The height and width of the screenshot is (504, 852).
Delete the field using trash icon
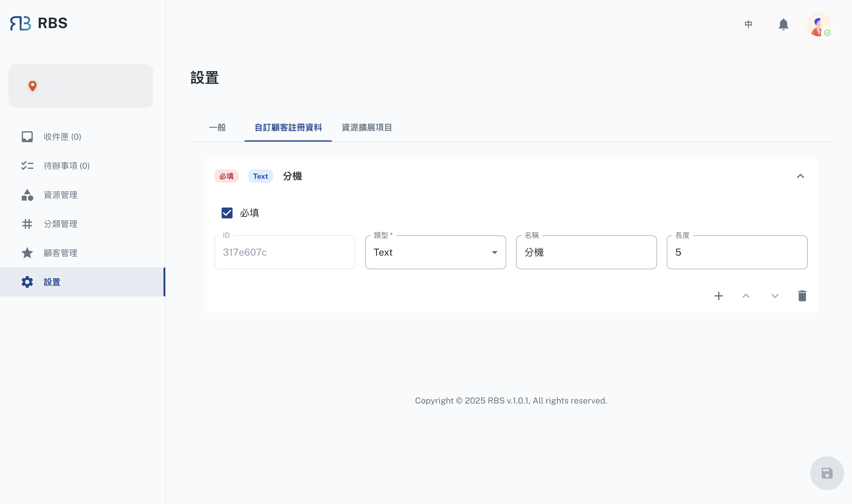click(x=802, y=296)
